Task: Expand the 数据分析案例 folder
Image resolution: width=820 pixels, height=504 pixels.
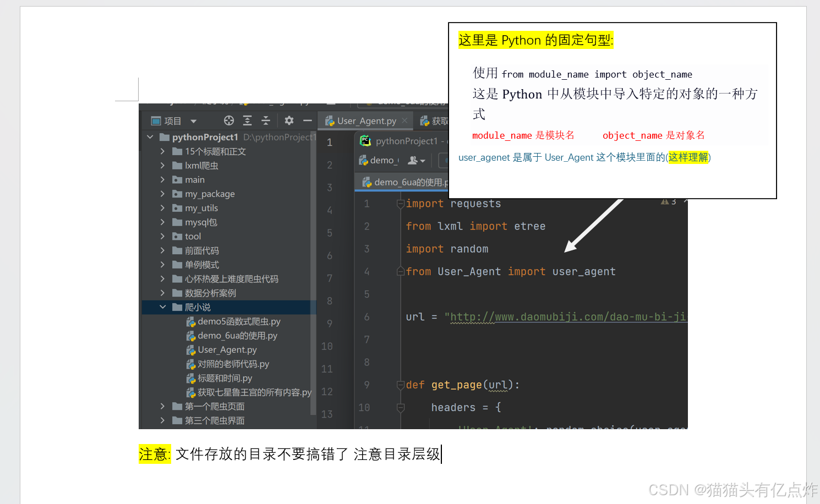Action: (162, 293)
